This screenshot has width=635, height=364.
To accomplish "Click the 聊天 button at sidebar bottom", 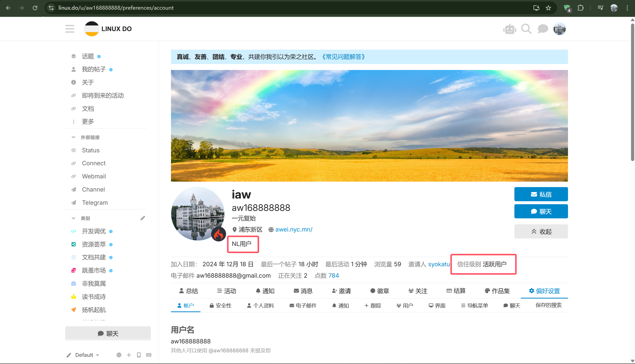I will (x=108, y=333).
